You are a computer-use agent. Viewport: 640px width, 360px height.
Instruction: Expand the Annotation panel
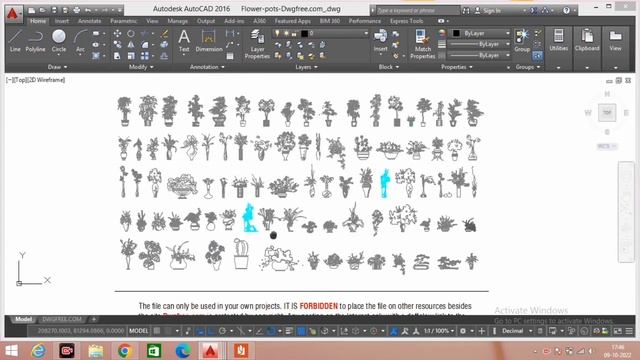coord(207,67)
